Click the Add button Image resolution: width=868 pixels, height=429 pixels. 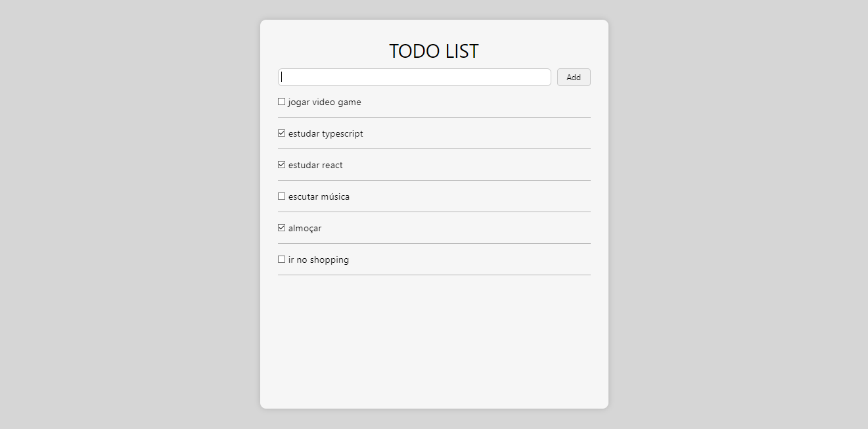pyautogui.click(x=573, y=77)
